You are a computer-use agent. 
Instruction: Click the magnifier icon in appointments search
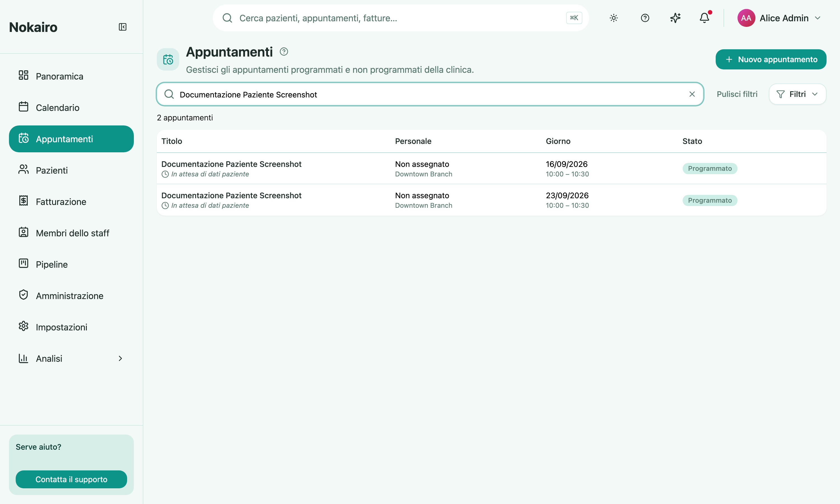pos(169,94)
